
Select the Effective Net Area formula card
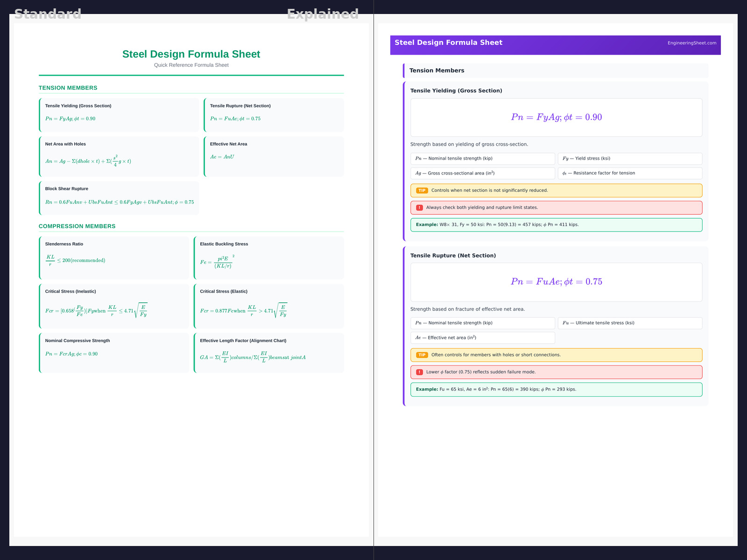[x=274, y=156]
